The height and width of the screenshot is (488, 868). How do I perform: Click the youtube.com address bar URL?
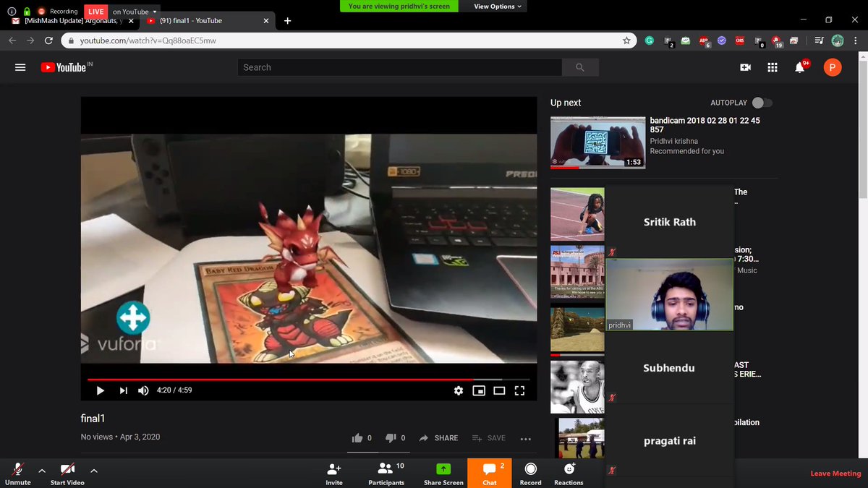[x=148, y=41]
